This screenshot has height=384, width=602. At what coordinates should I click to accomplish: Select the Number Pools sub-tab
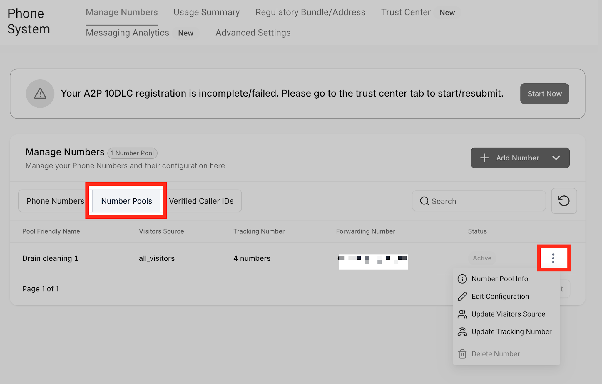pos(127,201)
